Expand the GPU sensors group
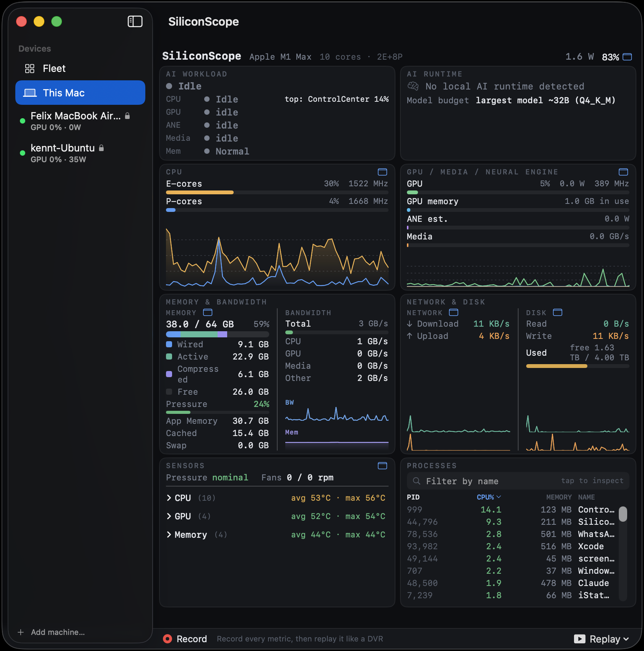The width and height of the screenshot is (644, 651). [x=169, y=516]
